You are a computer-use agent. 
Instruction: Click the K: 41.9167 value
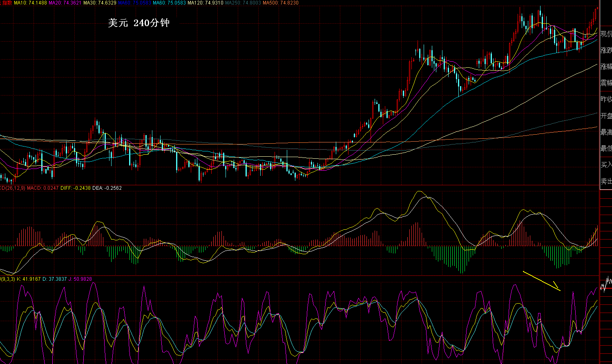point(28,279)
